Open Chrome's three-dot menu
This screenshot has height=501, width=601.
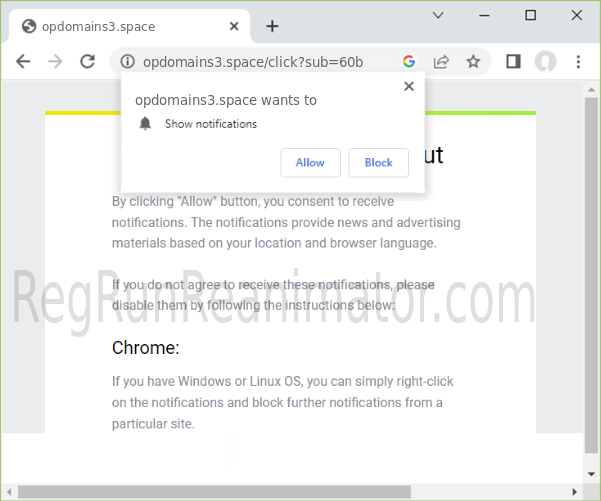pyautogui.click(x=578, y=62)
